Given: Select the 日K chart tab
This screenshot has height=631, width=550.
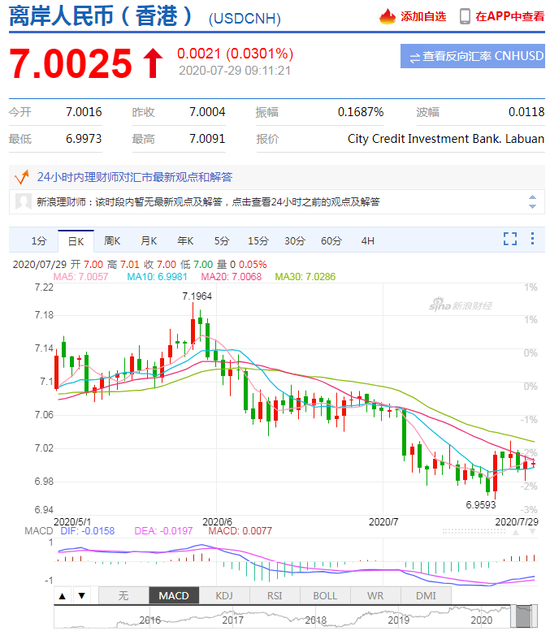Looking at the screenshot, I should 76,241.
